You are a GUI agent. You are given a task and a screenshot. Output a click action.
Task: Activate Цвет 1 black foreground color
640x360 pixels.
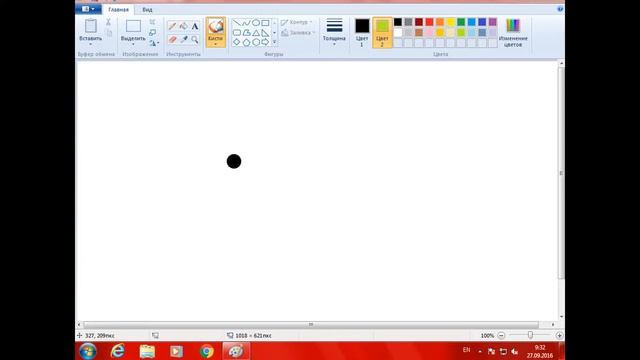pyautogui.click(x=362, y=32)
